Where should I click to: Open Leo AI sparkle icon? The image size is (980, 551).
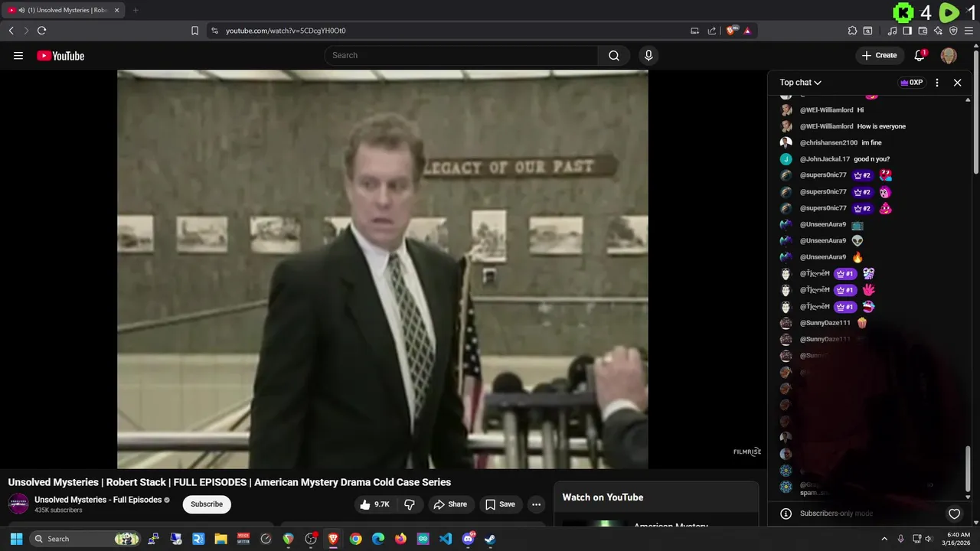point(938,31)
